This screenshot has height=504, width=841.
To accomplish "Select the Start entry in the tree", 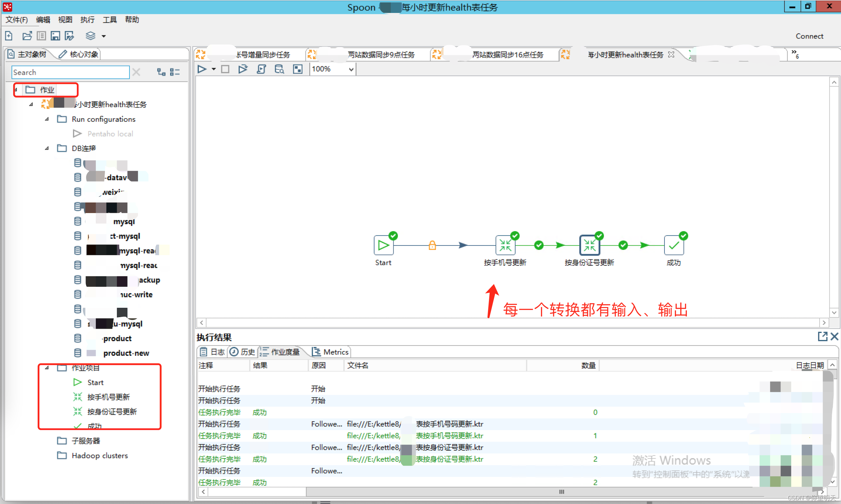I will point(95,382).
